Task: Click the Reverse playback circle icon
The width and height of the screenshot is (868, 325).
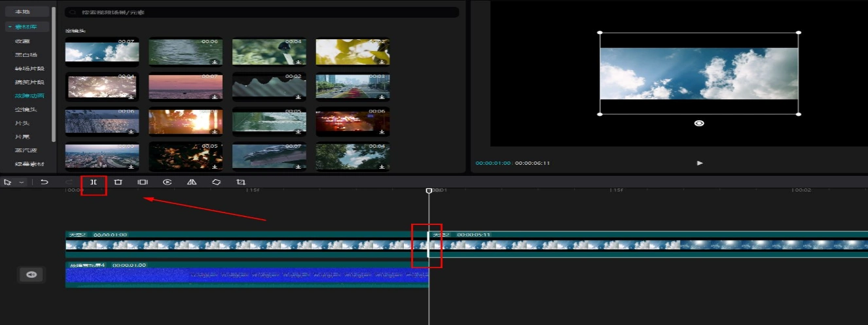Action: [167, 182]
